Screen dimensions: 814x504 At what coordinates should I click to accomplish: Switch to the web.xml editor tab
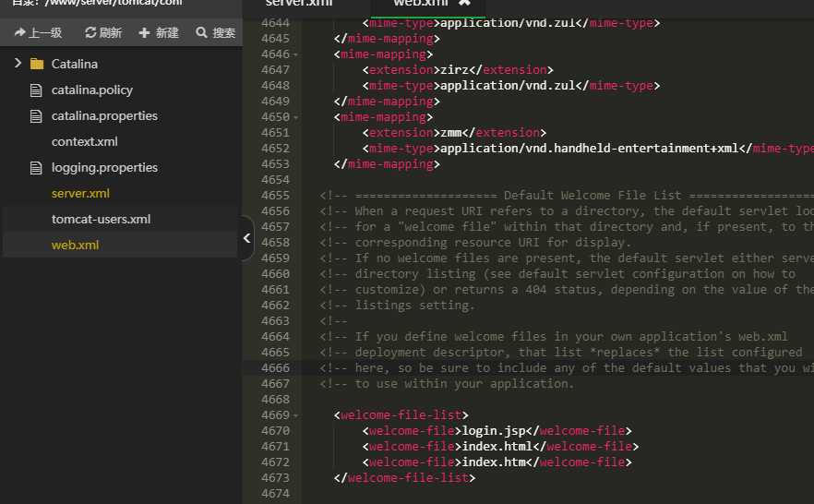pyautogui.click(x=421, y=3)
